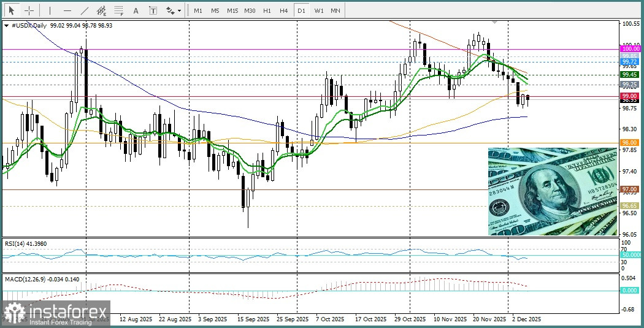Screen dimensions: 644x328
Task: Select the text label tool
Action: click(x=153, y=10)
